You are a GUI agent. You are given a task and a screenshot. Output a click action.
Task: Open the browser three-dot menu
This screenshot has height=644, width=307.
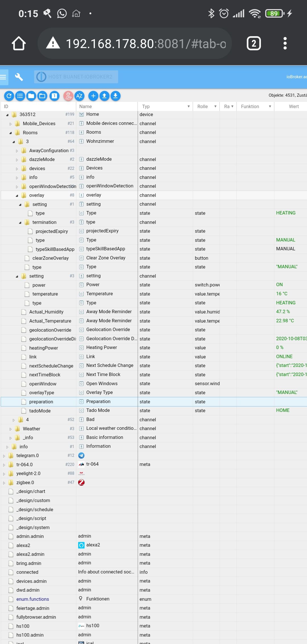(x=285, y=44)
